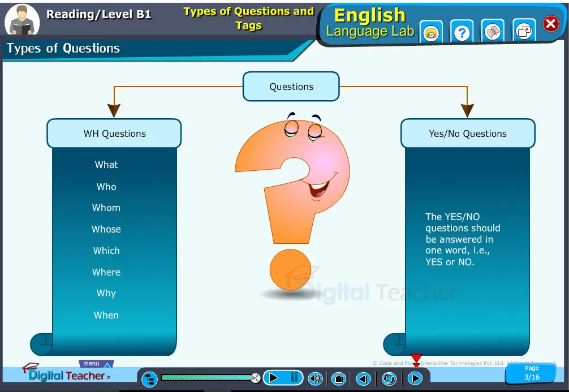Screen dimensions: 569x392
Task: Select the word What in the list
Action: tap(106, 165)
